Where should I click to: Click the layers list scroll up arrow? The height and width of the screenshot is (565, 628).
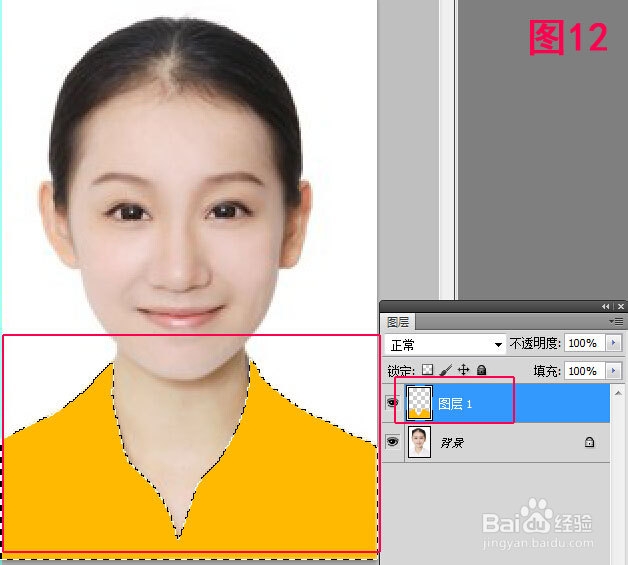pyautogui.click(x=618, y=393)
